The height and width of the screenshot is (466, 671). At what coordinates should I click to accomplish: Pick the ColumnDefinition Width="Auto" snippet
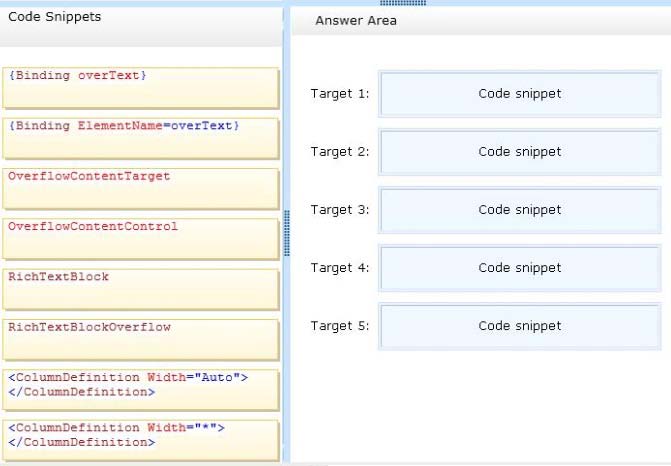(141, 390)
